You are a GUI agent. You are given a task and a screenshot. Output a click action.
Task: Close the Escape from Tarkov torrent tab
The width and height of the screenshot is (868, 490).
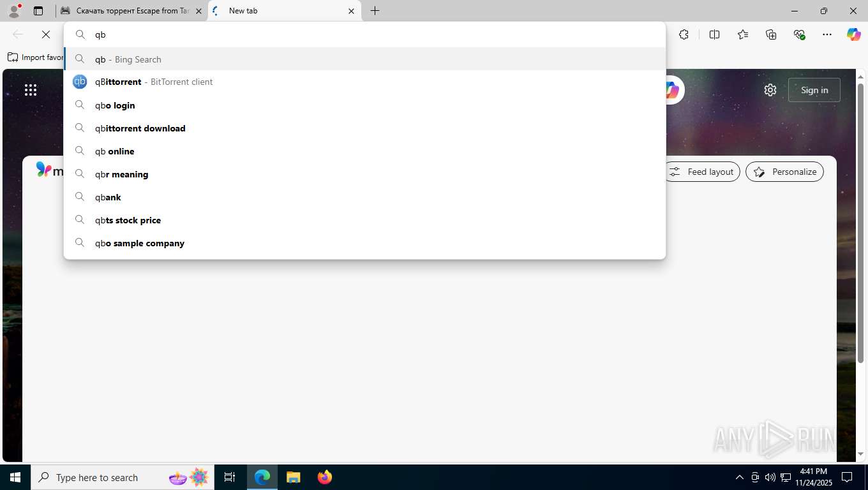198,11
